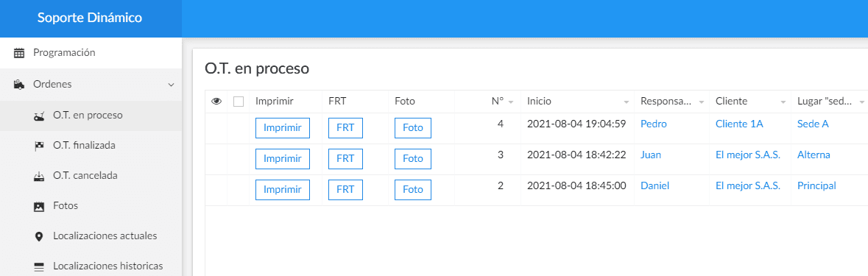Open the Cliente column filter arrow
The width and height of the screenshot is (868, 276).
783,102
